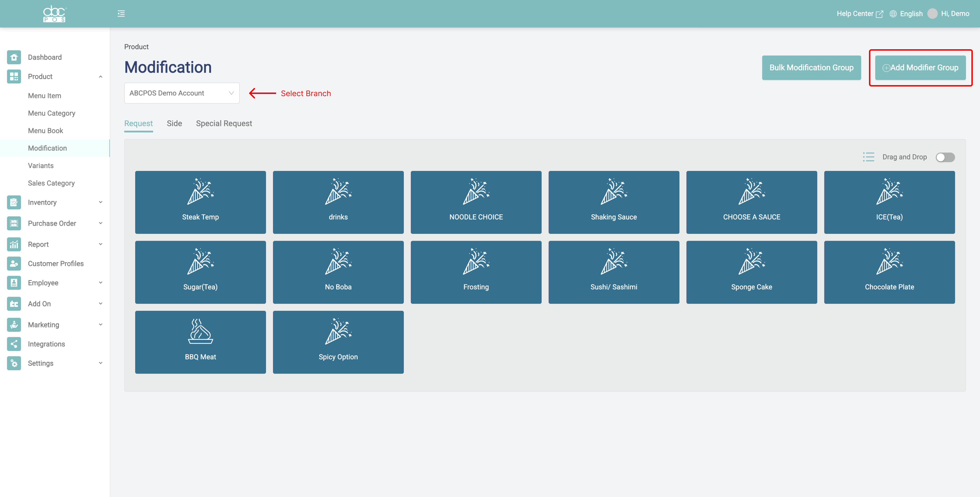Click the user avatar circle

coord(932,14)
